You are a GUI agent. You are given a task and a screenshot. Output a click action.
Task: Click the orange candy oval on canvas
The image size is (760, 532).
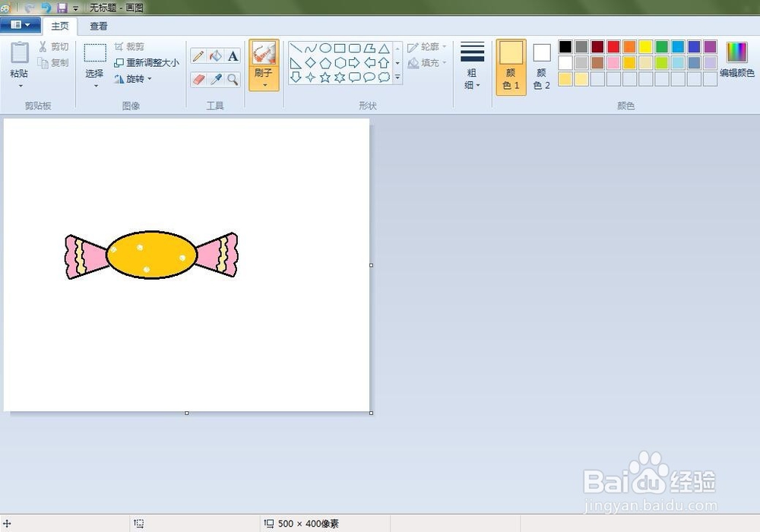[x=152, y=255]
